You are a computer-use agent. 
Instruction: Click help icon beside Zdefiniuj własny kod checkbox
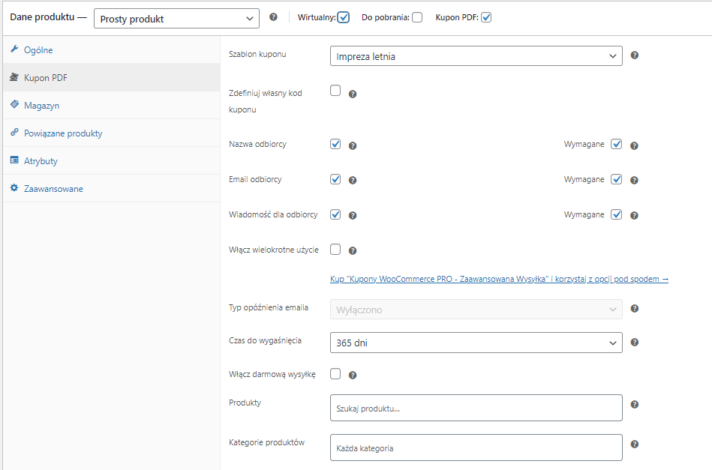pos(352,94)
